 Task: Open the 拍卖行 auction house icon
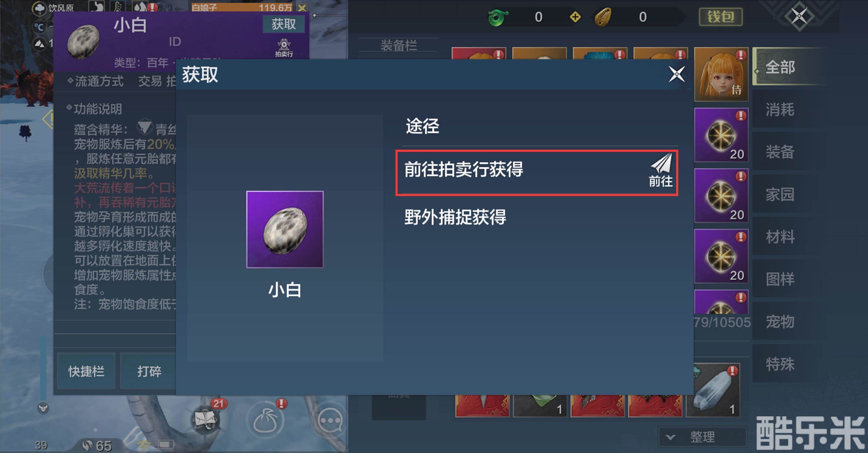(284, 48)
